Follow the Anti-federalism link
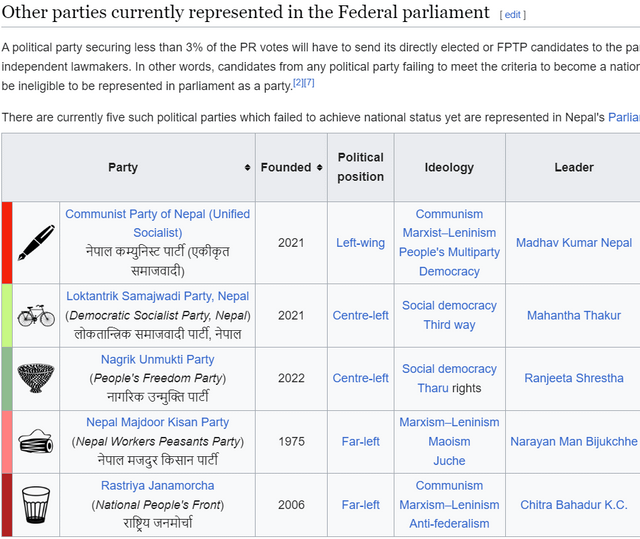Screen dimensions: 640x539 click(x=449, y=523)
